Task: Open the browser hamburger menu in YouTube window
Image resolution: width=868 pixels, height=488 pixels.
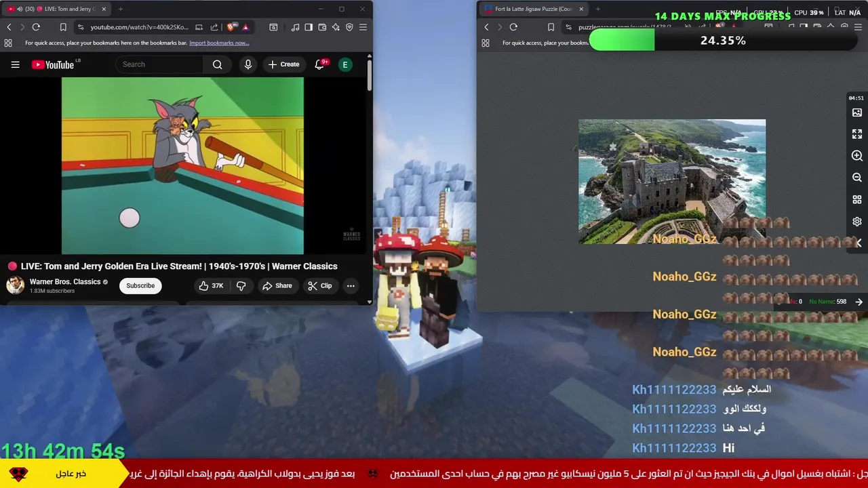Action: click(x=363, y=27)
